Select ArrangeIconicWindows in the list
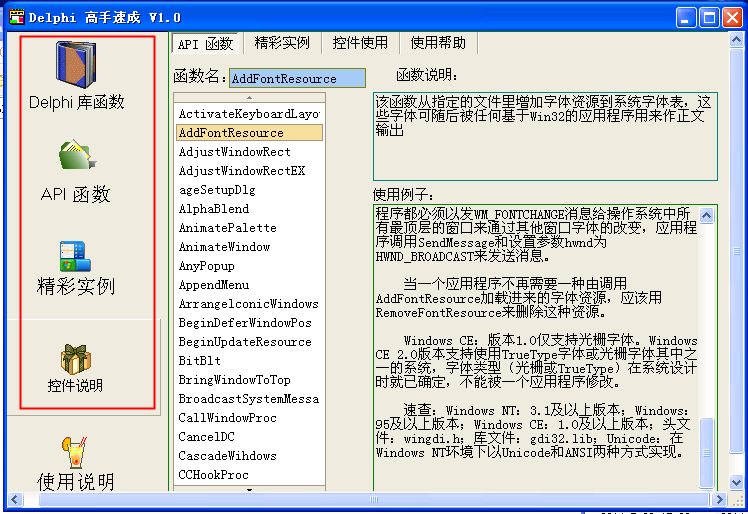Viewport: 748px width, 514px height. [x=249, y=304]
